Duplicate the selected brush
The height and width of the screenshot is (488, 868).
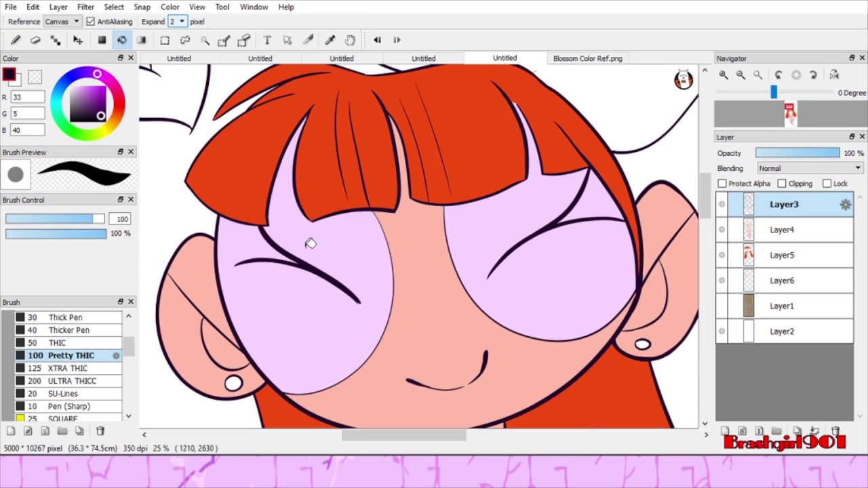tap(79, 431)
